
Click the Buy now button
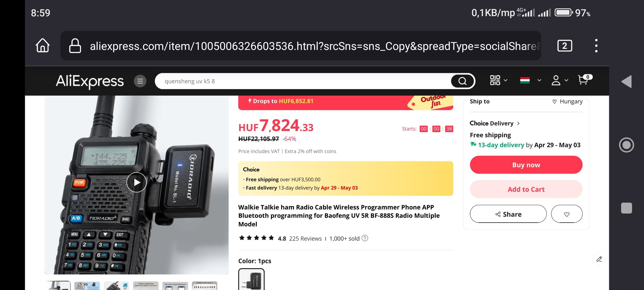[526, 165]
